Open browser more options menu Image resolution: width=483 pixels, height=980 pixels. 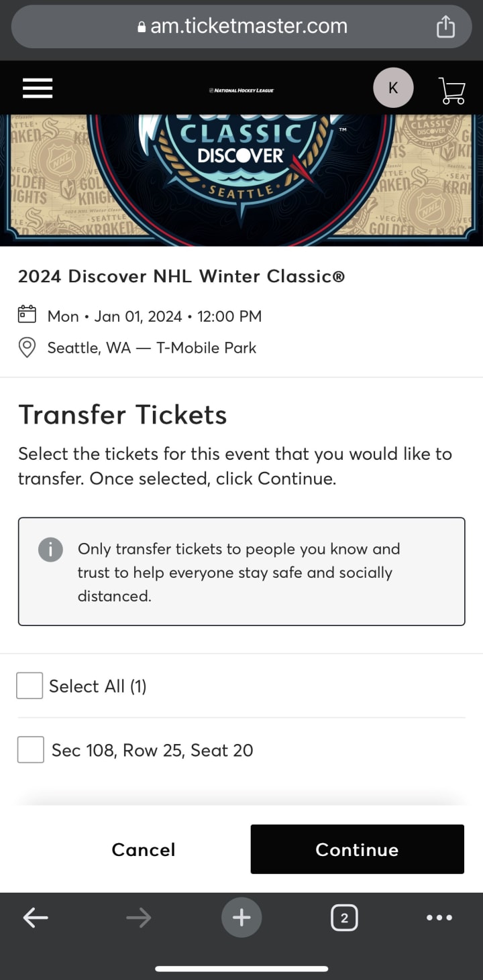(439, 918)
